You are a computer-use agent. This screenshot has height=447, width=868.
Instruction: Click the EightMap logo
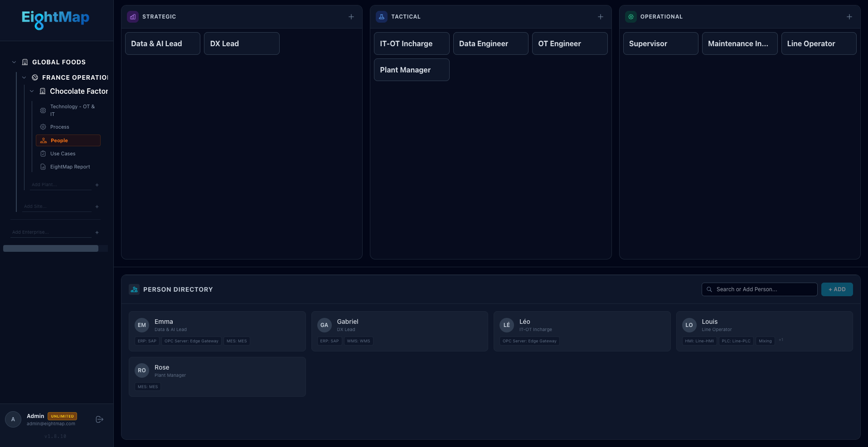point(55,20)
